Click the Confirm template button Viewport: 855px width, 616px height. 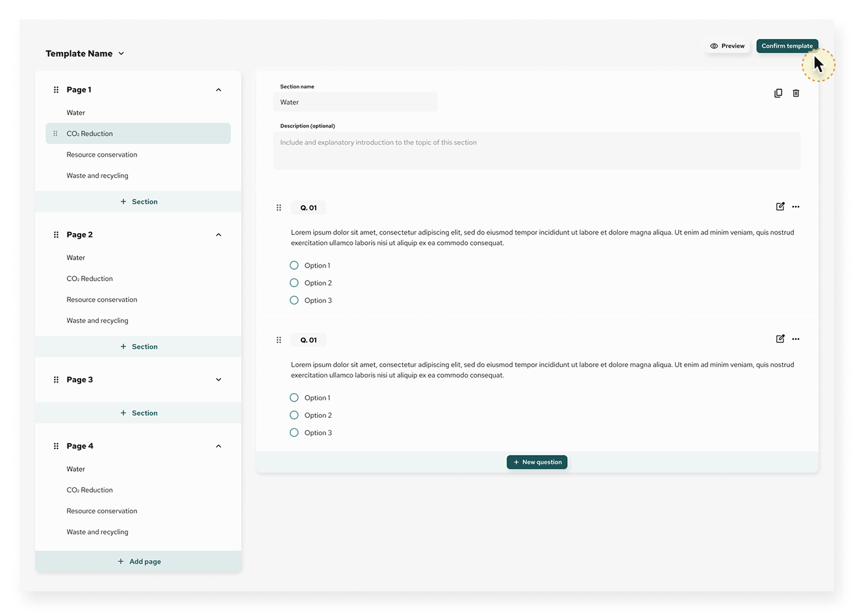787,46
